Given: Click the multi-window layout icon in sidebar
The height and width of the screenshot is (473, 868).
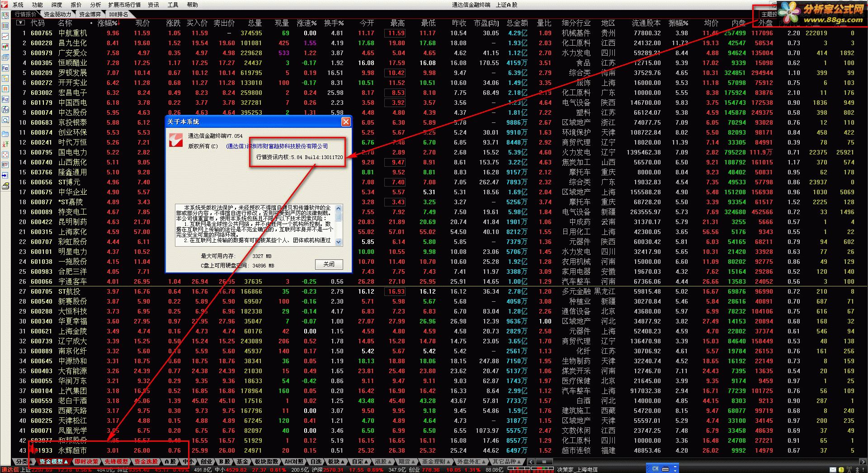Looking at the screenshot, I should coord(5,57).
